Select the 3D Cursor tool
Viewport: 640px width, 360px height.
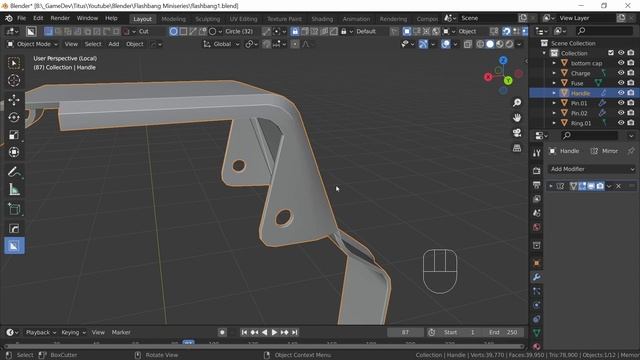click(x=14, y=80)
